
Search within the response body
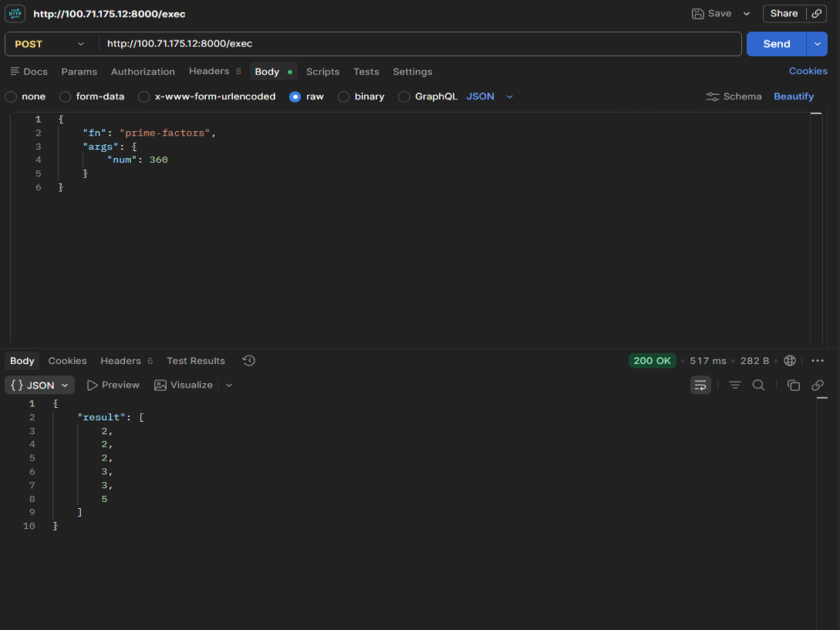coord(758,386)
